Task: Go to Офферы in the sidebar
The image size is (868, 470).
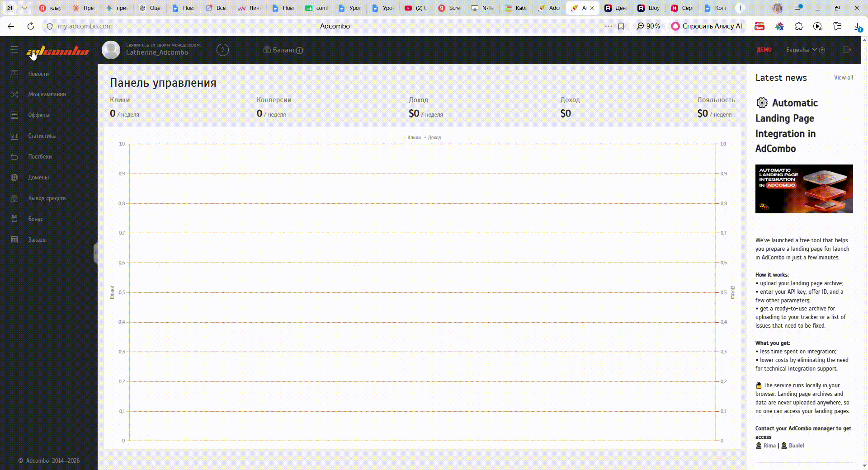Action: 39,115
